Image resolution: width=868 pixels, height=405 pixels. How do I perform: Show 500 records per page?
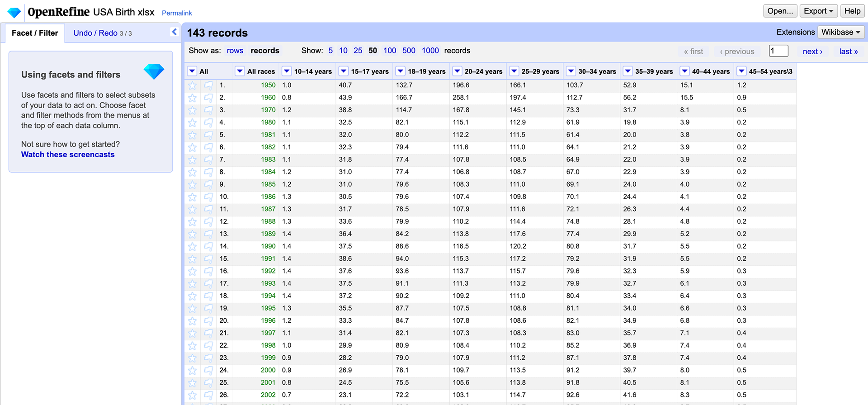(x=409, y=51)
